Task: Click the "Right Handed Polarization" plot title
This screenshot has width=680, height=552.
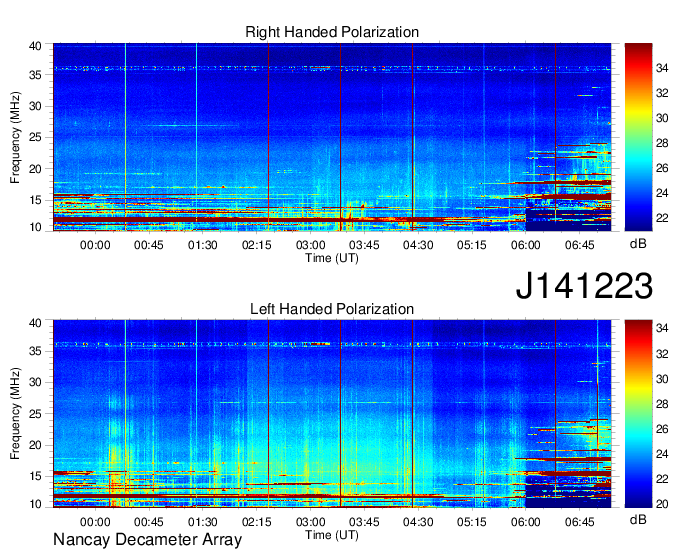Action: coord(332,32)
